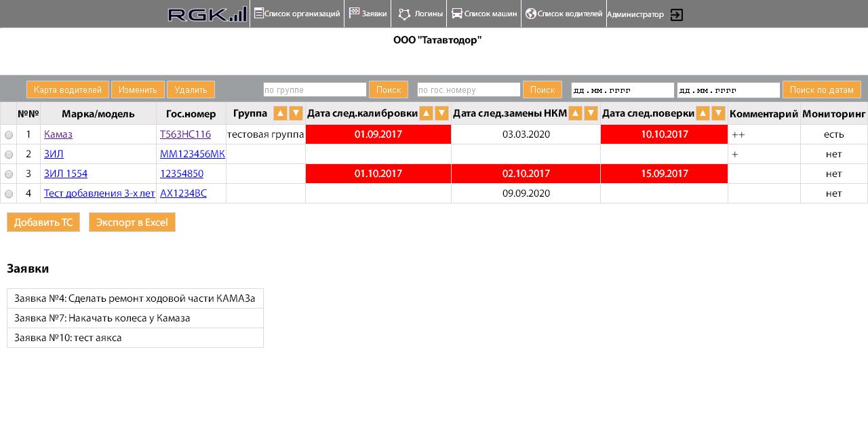The image size is (868, 432).
Task: Open plate number T563HC116 link
Action: [x=185, y=134]
